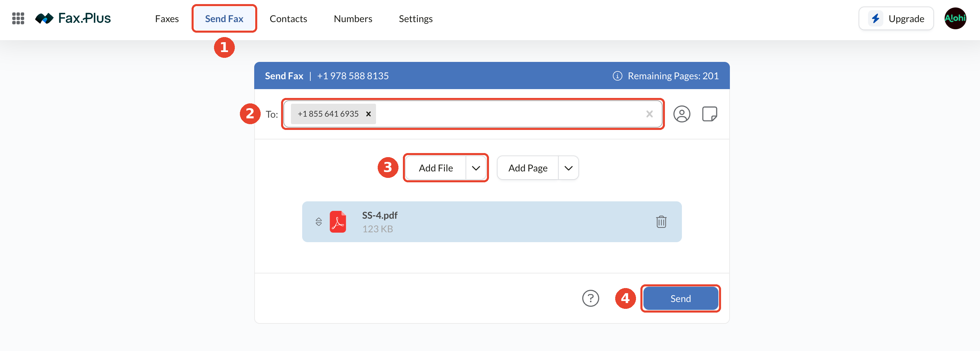The image size is (980, 351).
Task: Click the SS-4.pdf PDF file icon
Action: [338, 222]
